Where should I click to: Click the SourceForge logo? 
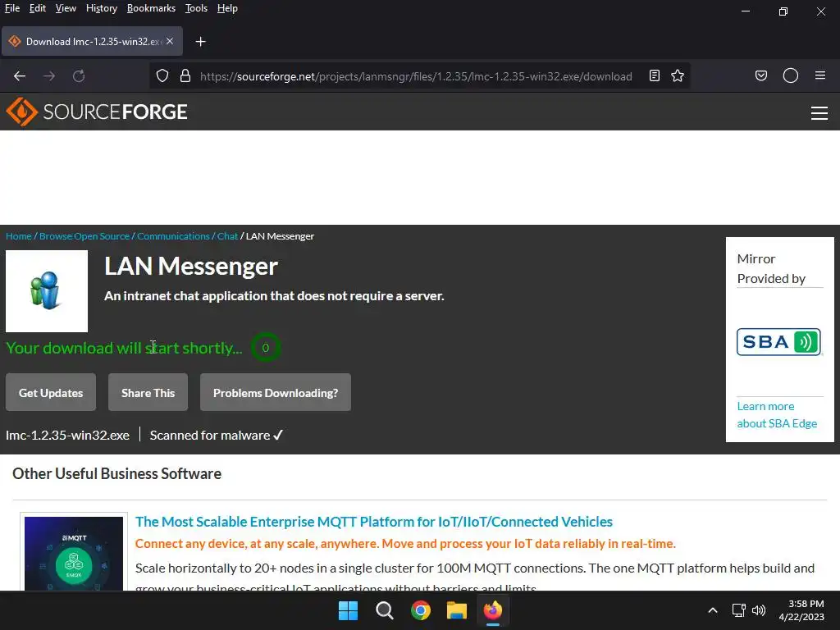(x=97, y=112)
